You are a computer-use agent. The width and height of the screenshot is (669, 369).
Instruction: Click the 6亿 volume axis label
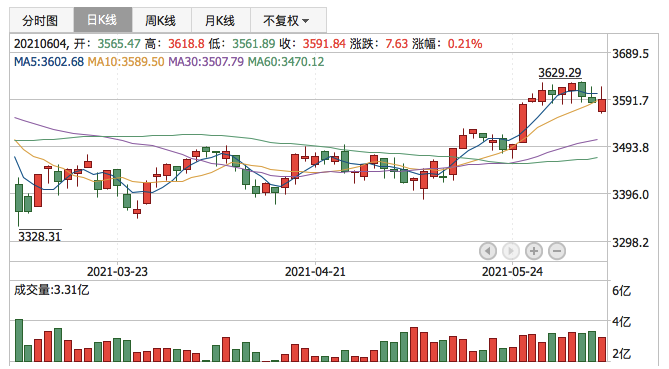tap(621, 291)
